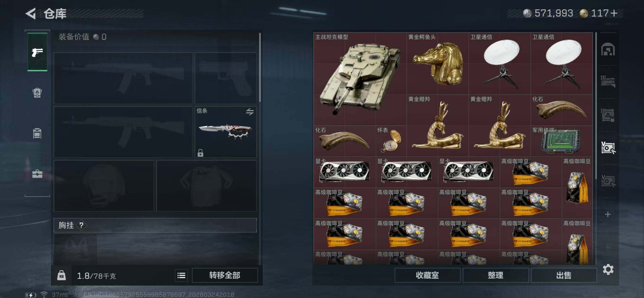Open the briefcase tab in left sidebar
The image size is (644, 298).
[x=37, y=174]
